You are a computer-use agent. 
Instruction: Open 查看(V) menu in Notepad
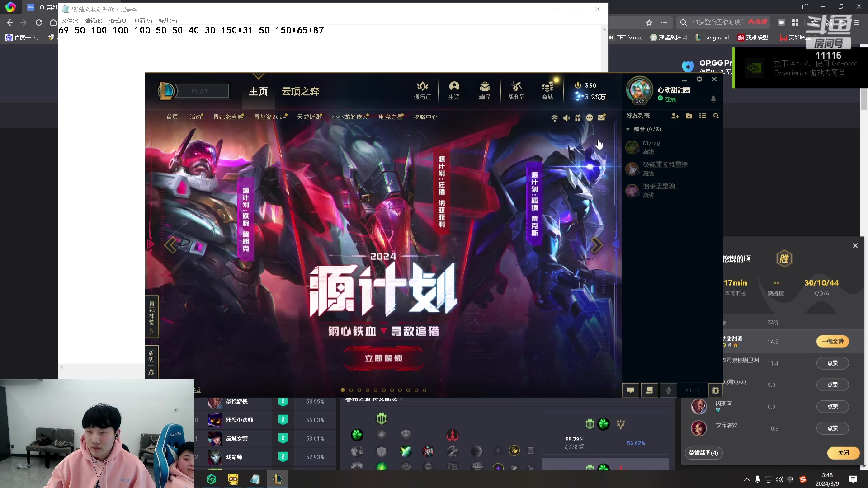[x=143, y=21]
